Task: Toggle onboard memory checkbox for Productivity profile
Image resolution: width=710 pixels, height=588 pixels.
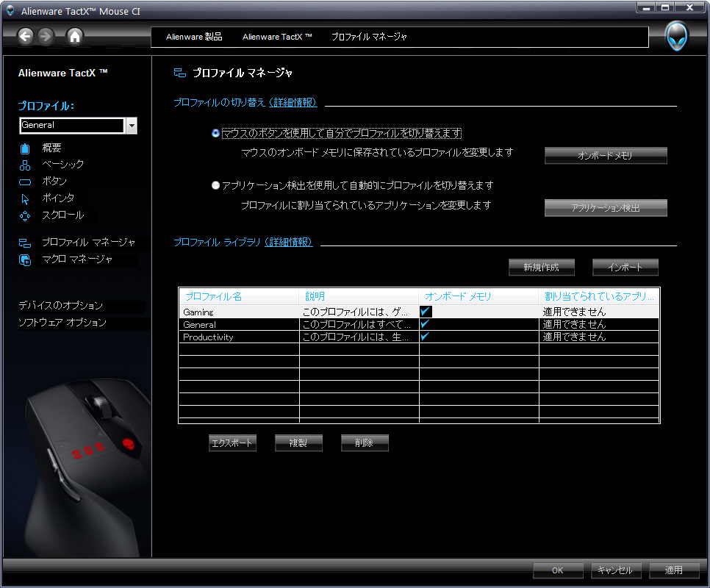Action: [x=425, y=337]
